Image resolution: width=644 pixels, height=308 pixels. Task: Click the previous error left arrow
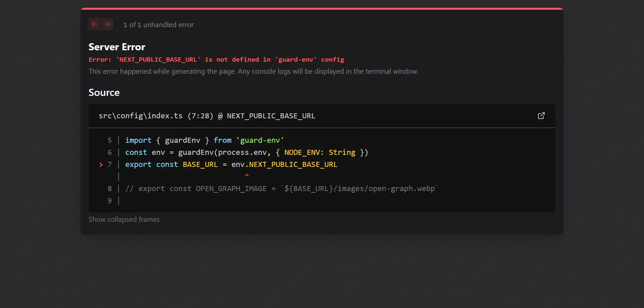click(94, 24)
